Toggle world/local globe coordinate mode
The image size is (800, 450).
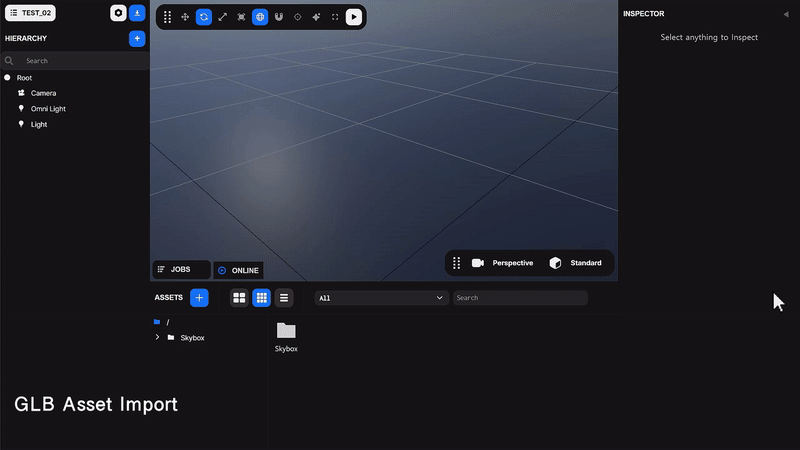(260, 17)
